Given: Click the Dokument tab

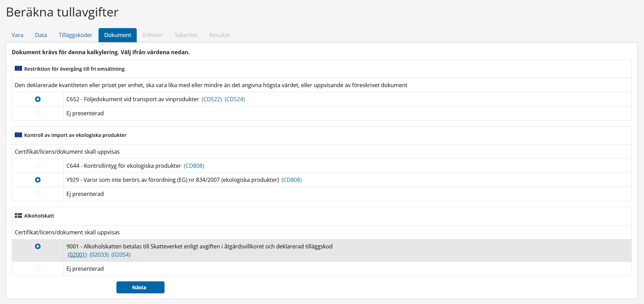Looking at the screenshot, I should (117, 35).
